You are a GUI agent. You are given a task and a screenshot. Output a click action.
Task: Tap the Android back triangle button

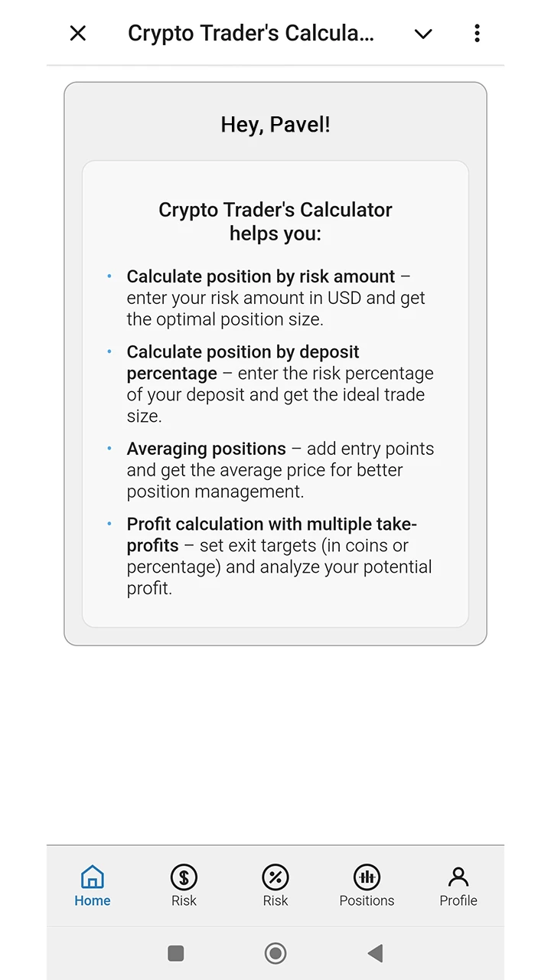tap(375, 953)
